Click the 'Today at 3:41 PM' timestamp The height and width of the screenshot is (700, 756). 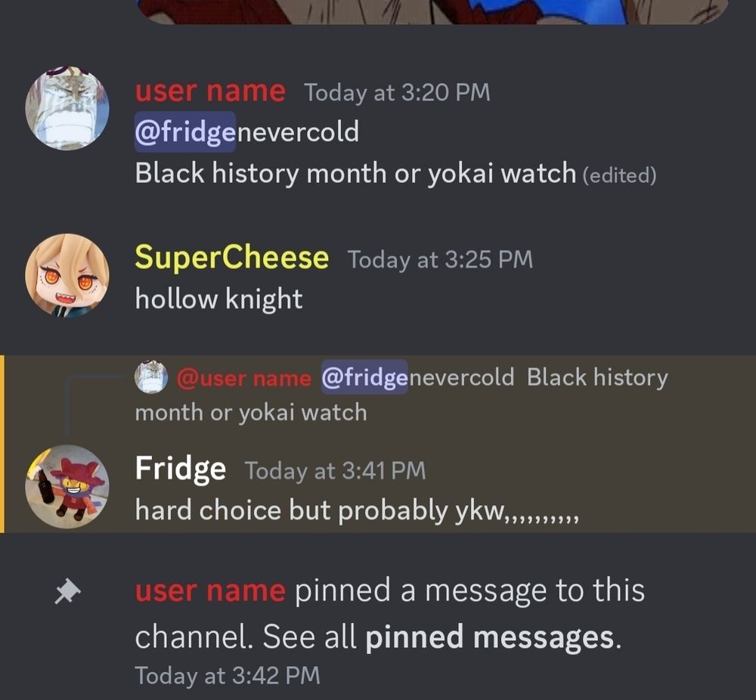click(x=336, y=470)
